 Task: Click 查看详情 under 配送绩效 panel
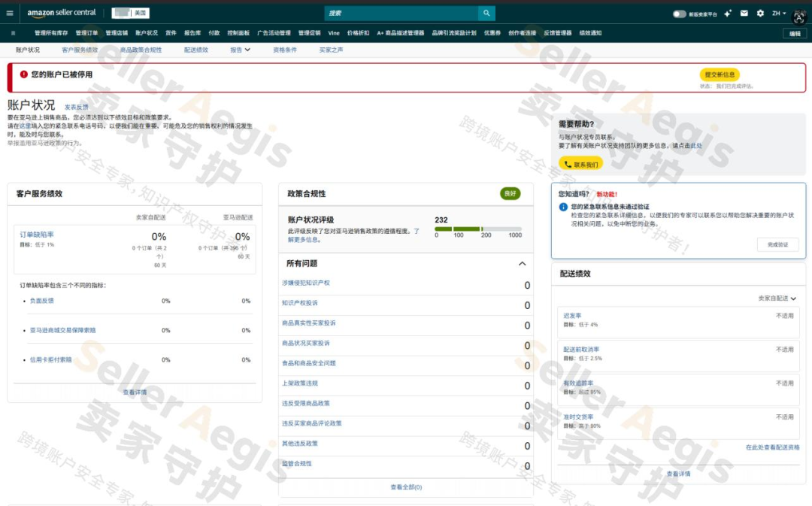[678, 474]
